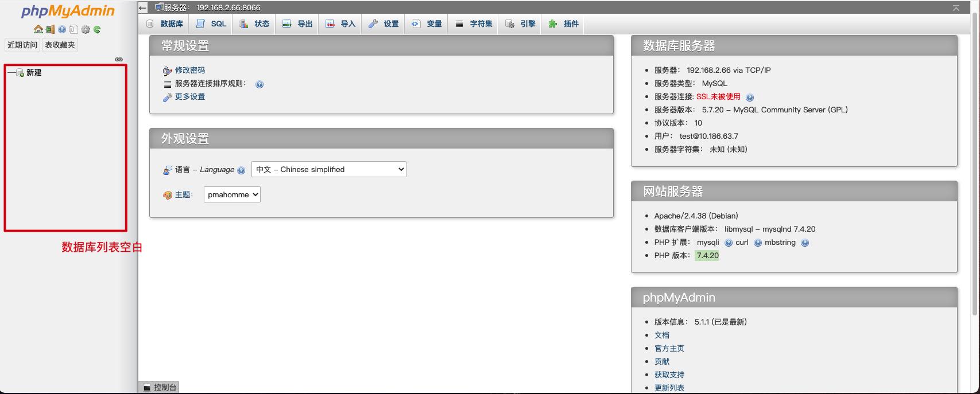Click the help icon after mysqli extension
Image resolution: width=980 pixels, height=394 pixels.
tap(729, 243)
